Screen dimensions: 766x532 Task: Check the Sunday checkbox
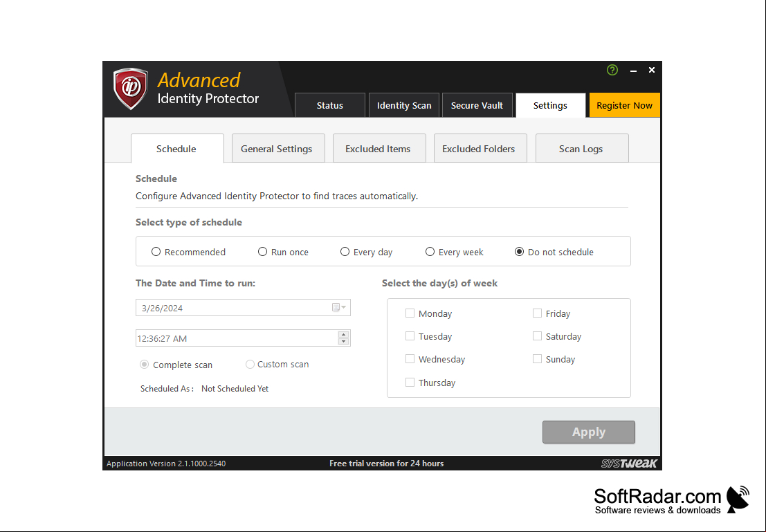coord(537,359)
